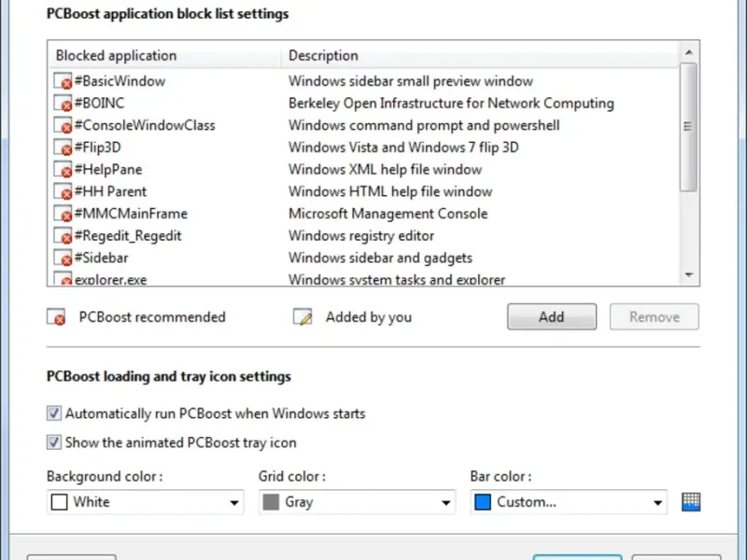Screen dimensions: 747x560
Task: Toggle the animated PCBoost tray icon checkbox
Action: tap(54, 442)
